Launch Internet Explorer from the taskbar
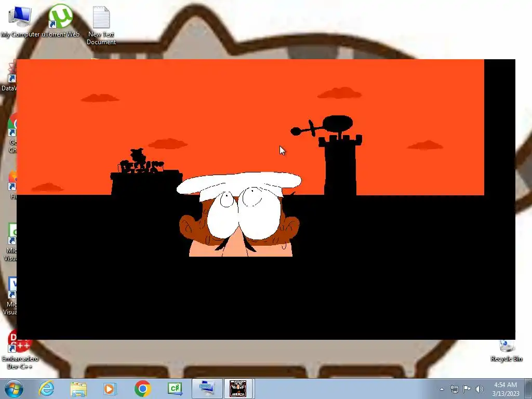The width and height of the screenshot is (532, 399). pos(46,389)
